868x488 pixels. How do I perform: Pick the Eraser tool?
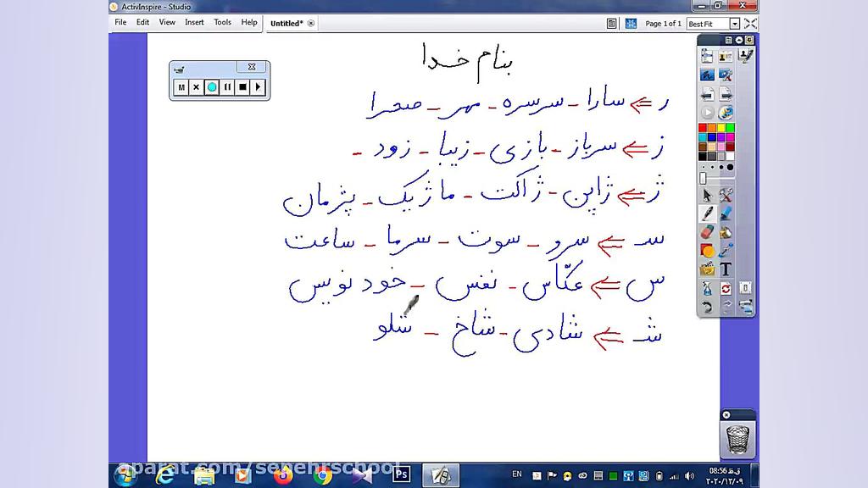tap(707, 231)
